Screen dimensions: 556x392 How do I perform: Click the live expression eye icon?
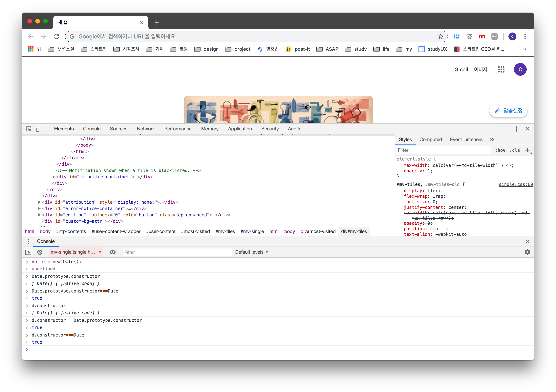(112, 252)
